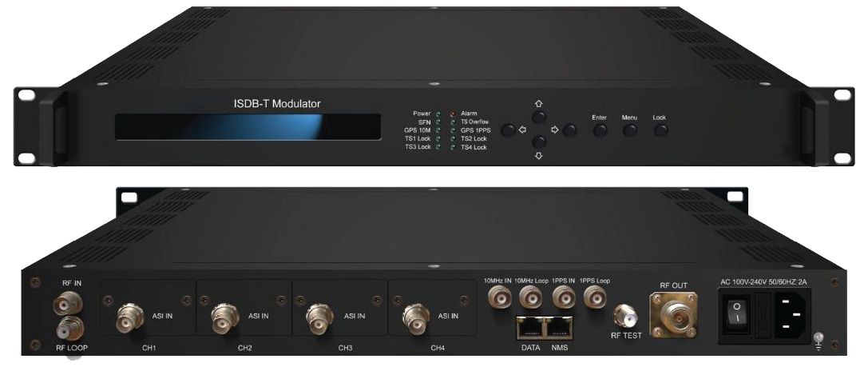Click the 1PPS Loop connector
The width and height of the screenshot is (868, 367).
[594, 299]
